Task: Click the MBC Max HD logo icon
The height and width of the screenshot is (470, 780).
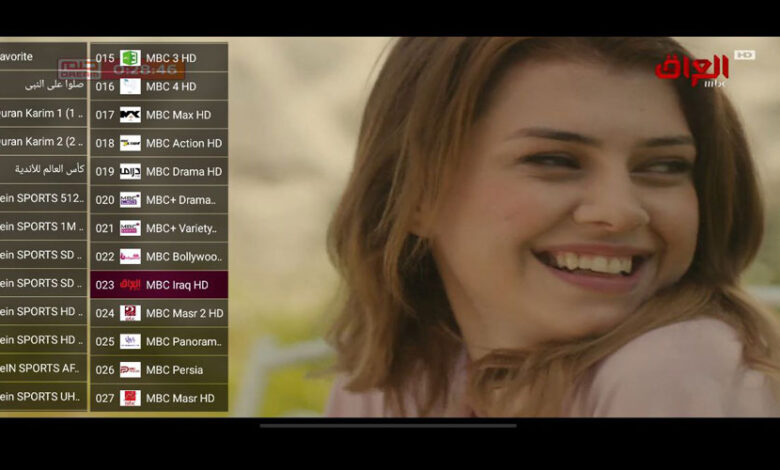Action: point(130,115)
